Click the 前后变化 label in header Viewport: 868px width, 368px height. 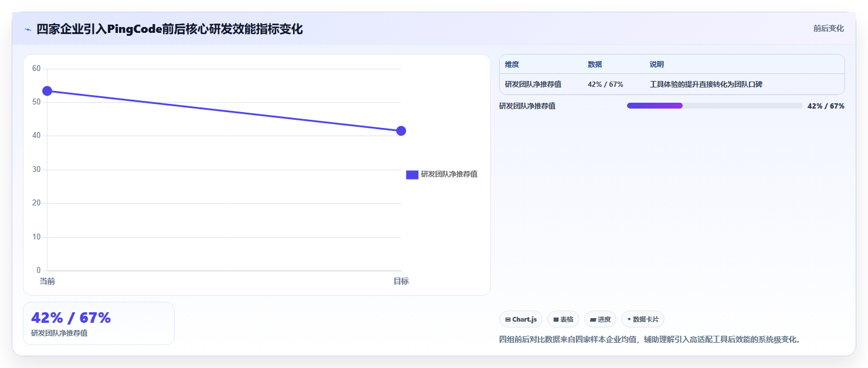tap(828, 28)
